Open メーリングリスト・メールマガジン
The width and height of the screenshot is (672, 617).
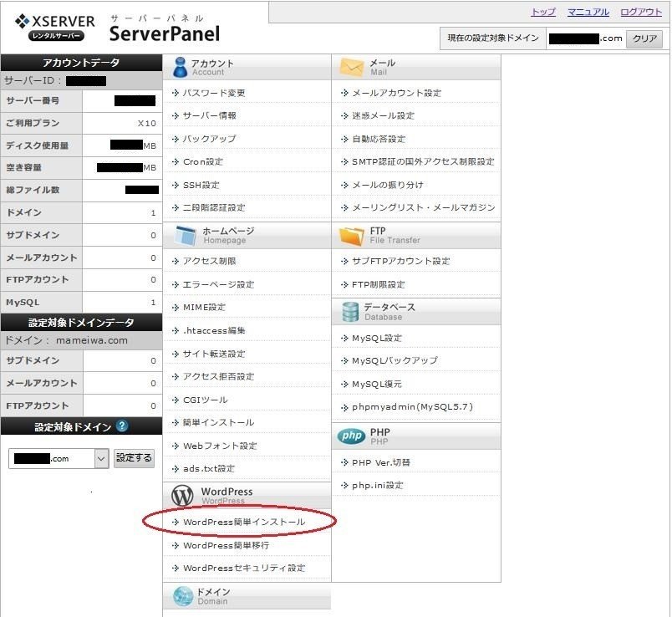coord(424,207)
